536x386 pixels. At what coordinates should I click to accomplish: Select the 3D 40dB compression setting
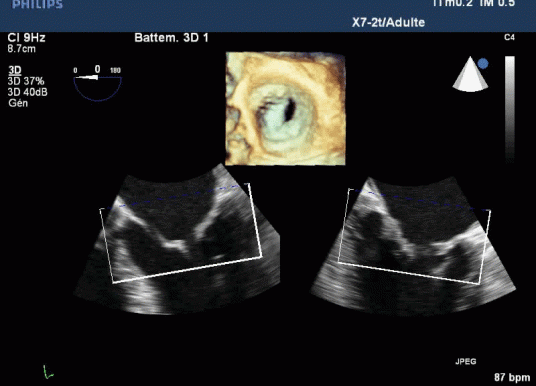28,92
